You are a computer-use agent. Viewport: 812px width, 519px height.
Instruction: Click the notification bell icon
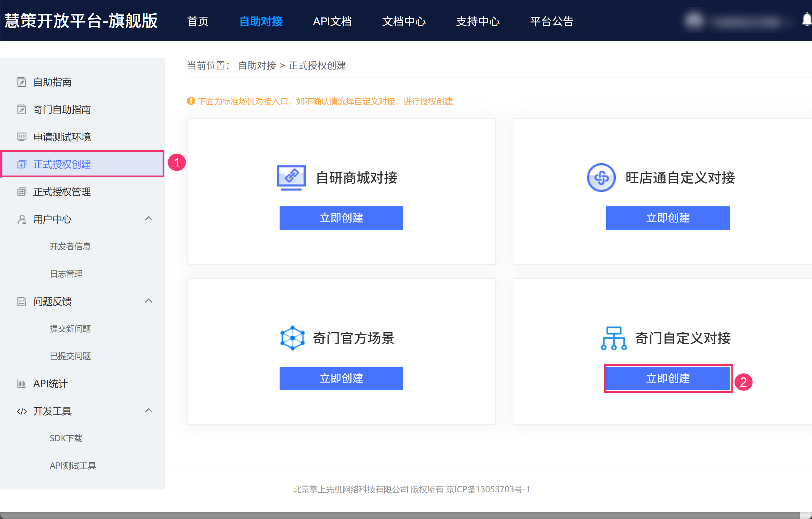[807, 20]
